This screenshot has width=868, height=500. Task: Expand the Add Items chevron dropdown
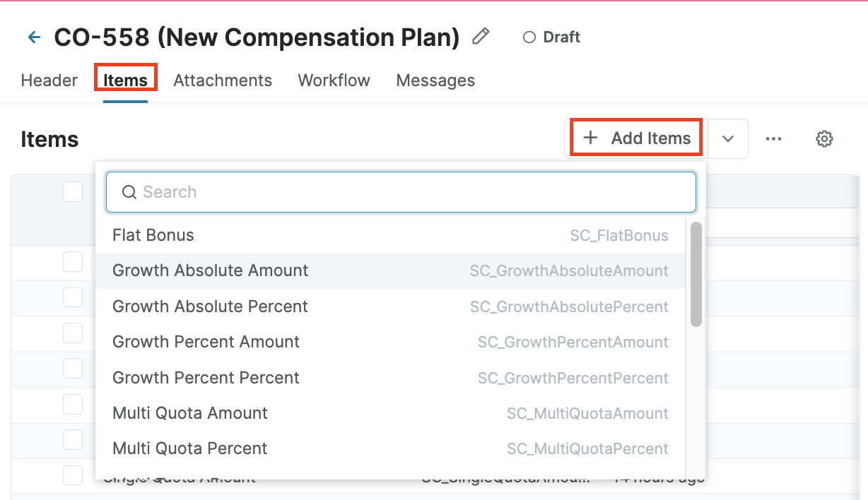coord(728,138)
